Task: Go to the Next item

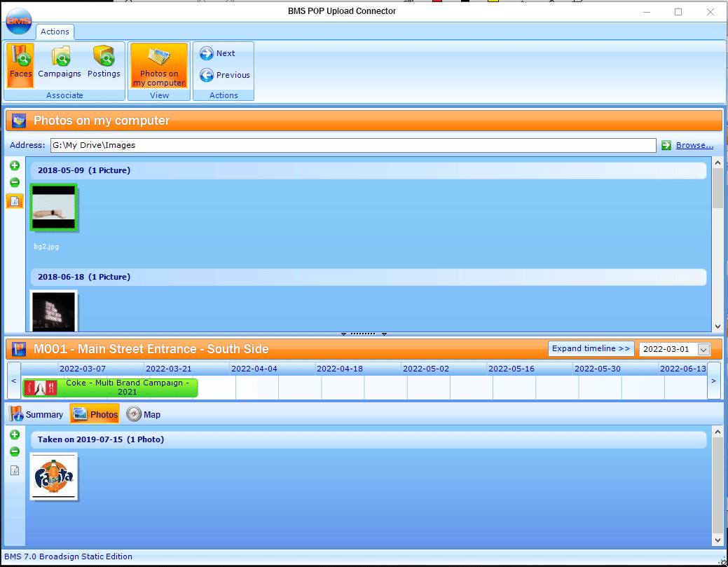Action: (218, 53)
